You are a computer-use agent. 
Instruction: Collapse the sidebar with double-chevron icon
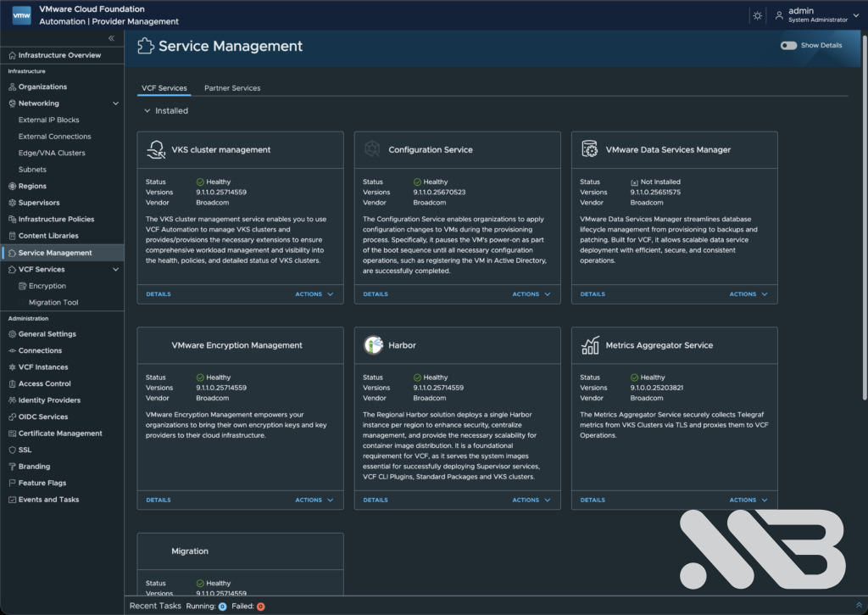coord(111,38)
